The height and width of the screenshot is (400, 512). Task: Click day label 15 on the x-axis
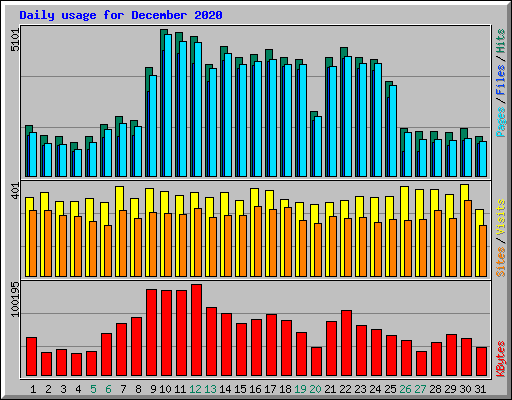pos(240,389)
